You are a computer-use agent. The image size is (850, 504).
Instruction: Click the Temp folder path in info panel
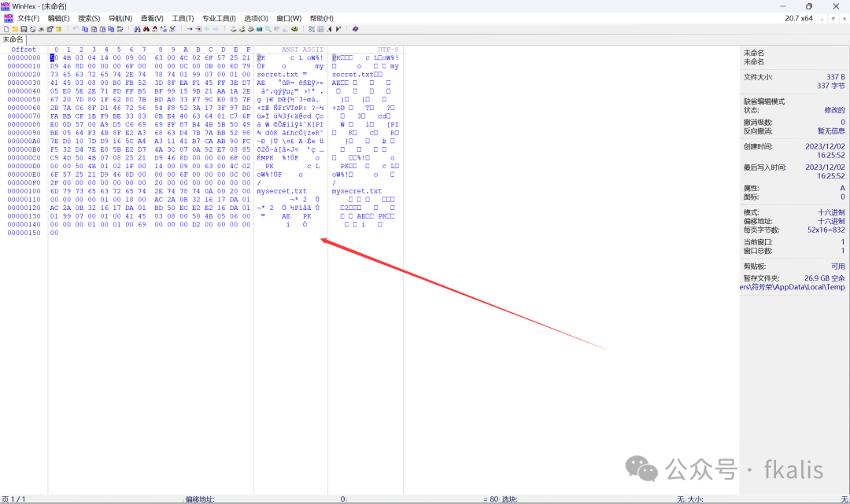tap(792, 287)
